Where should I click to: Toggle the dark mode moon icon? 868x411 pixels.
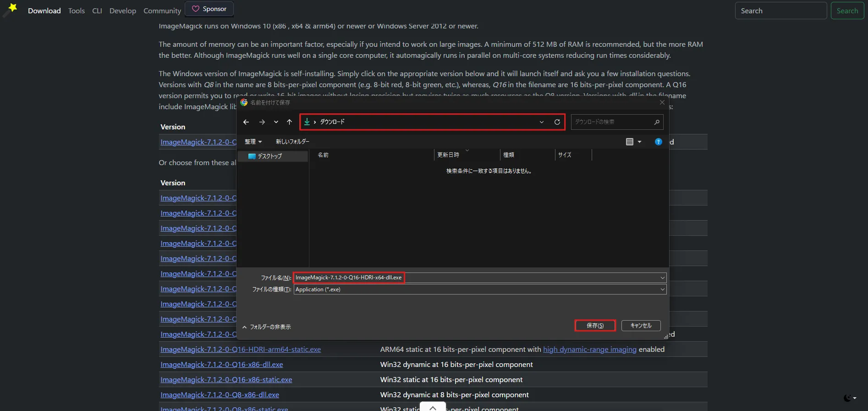[x=848, y=398]
